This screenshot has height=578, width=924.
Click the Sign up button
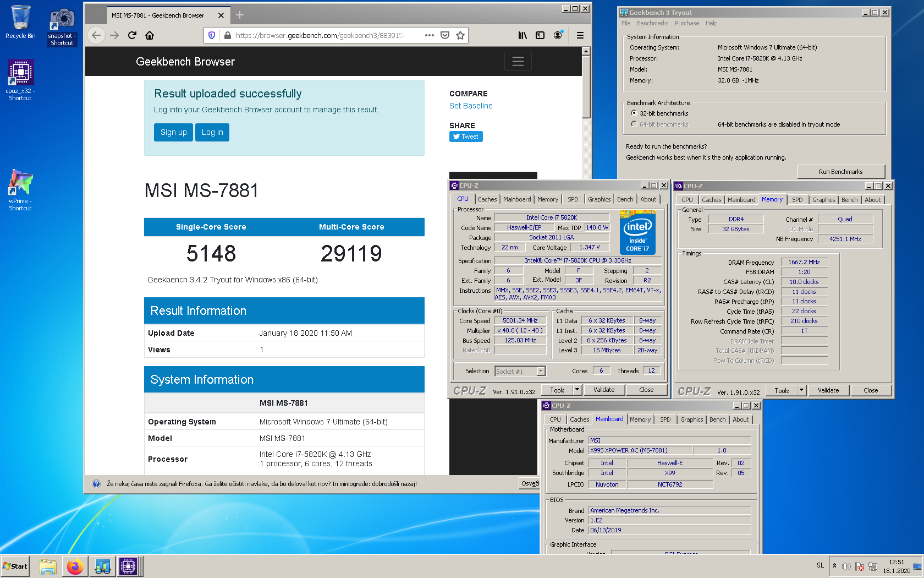coord(174,132)
